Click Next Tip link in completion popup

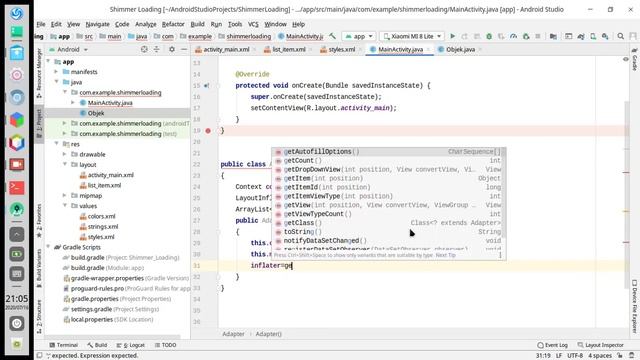445,255
